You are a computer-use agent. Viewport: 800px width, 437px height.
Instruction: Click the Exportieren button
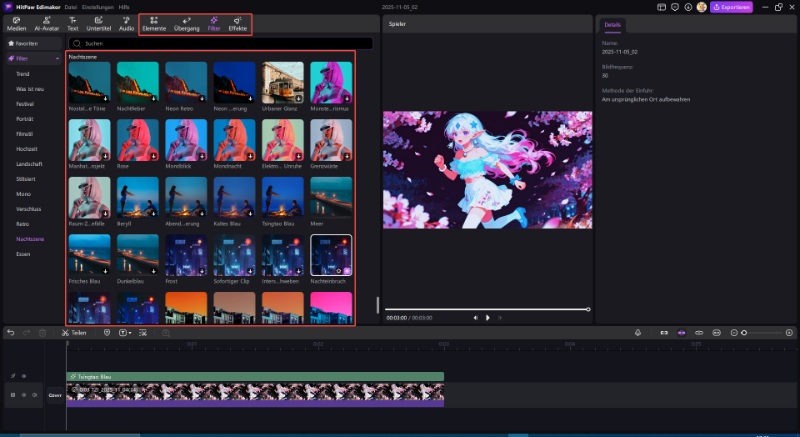click(x=731, y=7)
